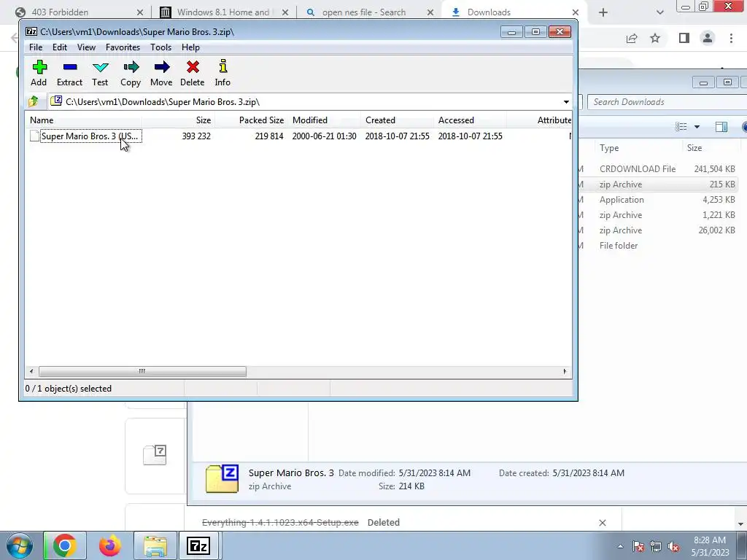Screen dimensions: 747x560
Task: Open the Windows Start menu
Action: (19, 545)
